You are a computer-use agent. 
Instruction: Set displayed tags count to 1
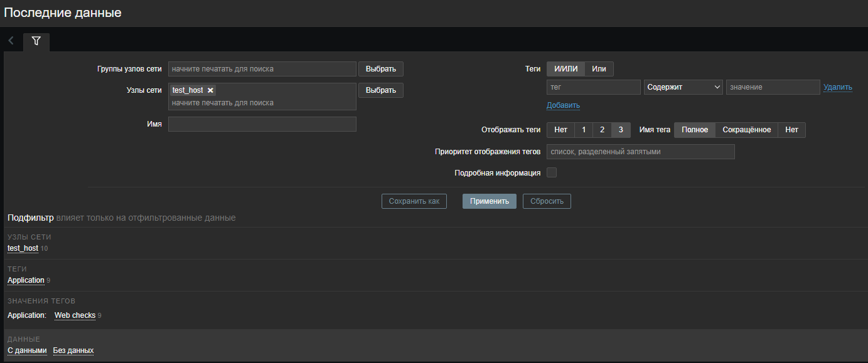584,130
